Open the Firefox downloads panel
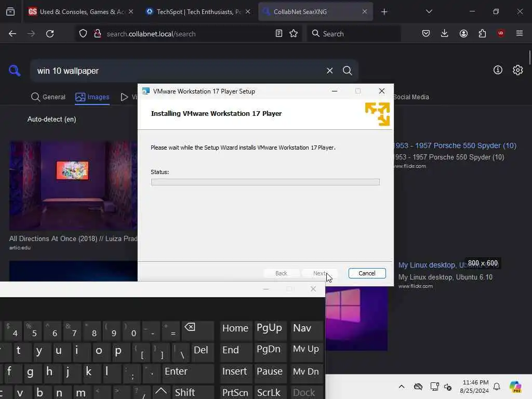Viewport: 532px width, 399px height. [445, 34]
